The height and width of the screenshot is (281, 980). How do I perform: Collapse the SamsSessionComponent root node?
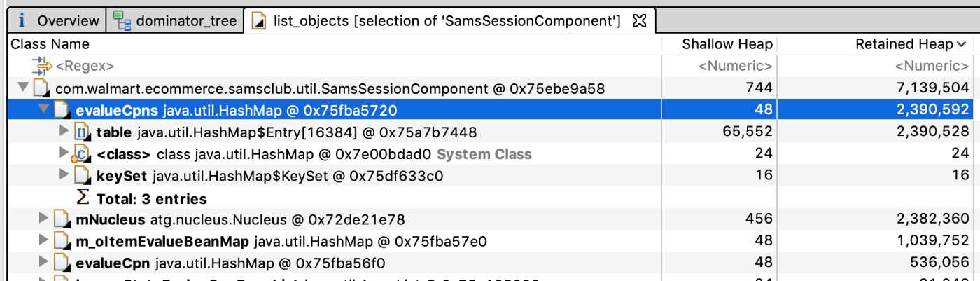(22, 88)
